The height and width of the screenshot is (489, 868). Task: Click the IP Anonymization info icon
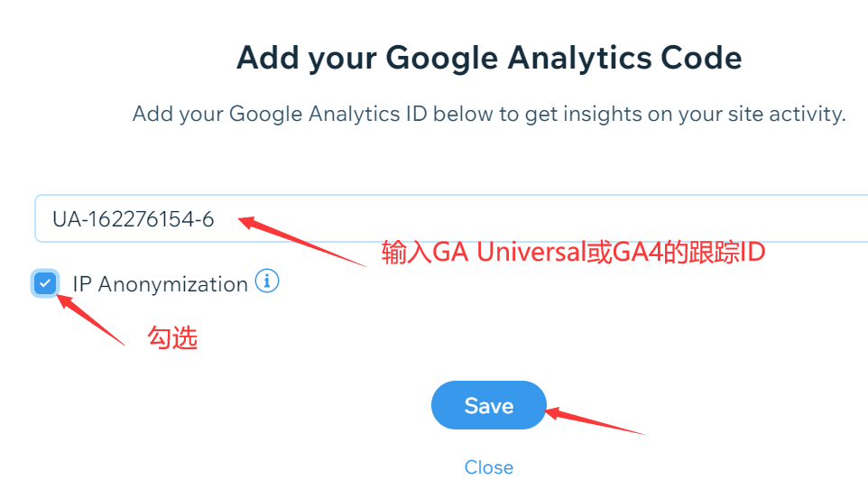tap(267, 281)
